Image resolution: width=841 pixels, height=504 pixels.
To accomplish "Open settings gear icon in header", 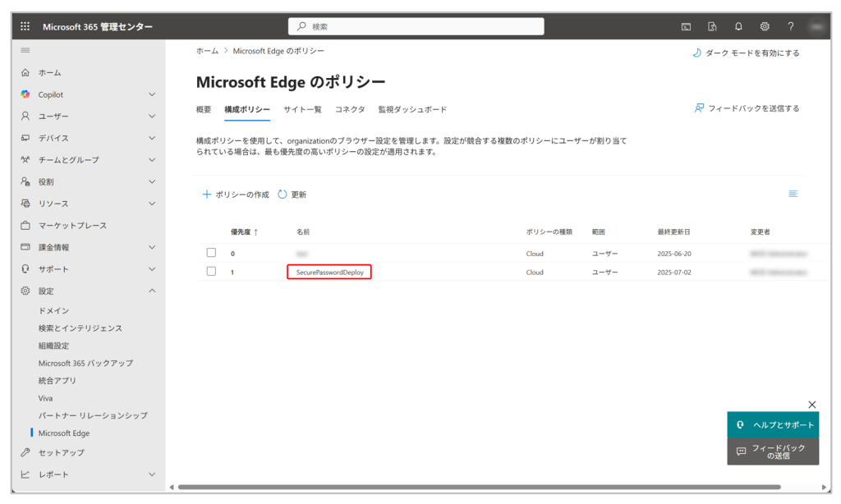I will [x=765, y=26].
